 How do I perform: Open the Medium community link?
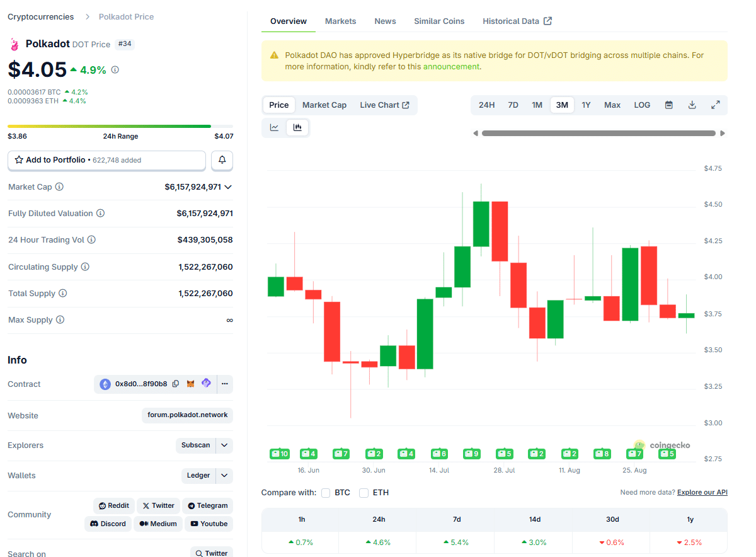[158, 524]
